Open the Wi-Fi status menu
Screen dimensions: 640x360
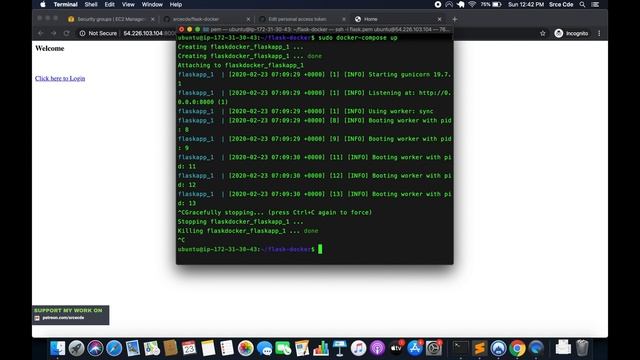472,4
